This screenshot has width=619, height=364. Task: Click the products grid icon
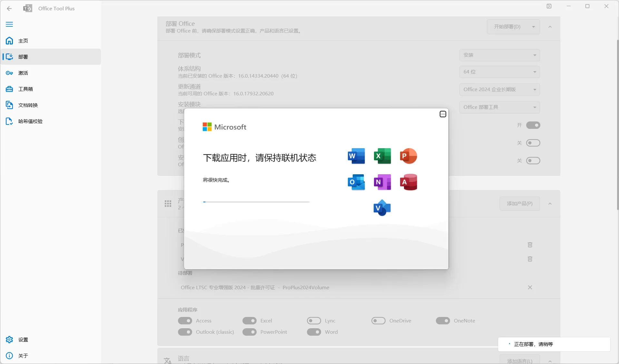tap(168, 204)
